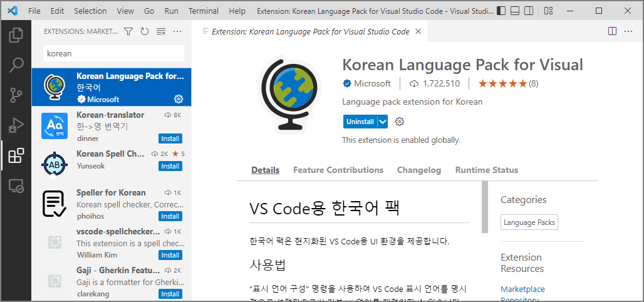This screenshot has height=302, width=644.
Task: Install the Korean Spell Checker extension
Action: (170, 166)
